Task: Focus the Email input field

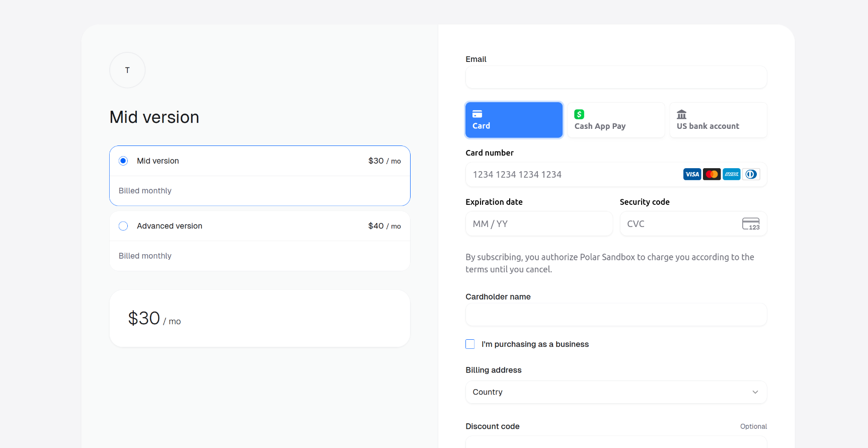Action: [x=616, y=78]
